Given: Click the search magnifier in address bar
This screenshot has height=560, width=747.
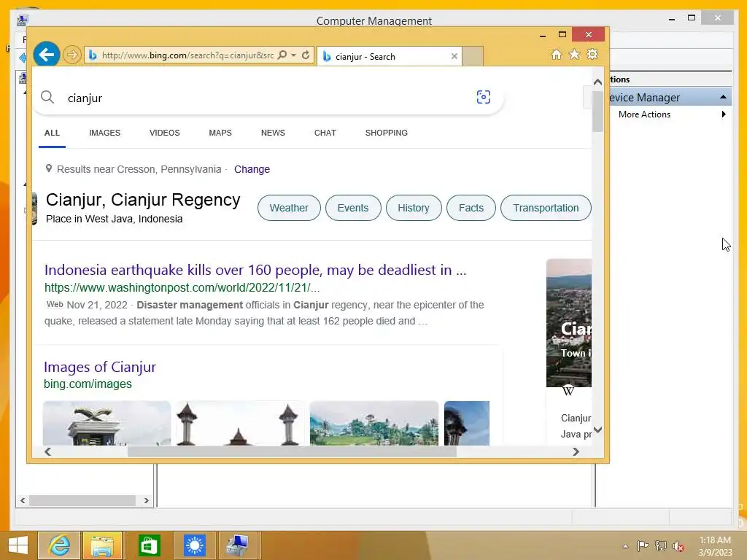Looking at the screenshot, I should pos(282,55).
